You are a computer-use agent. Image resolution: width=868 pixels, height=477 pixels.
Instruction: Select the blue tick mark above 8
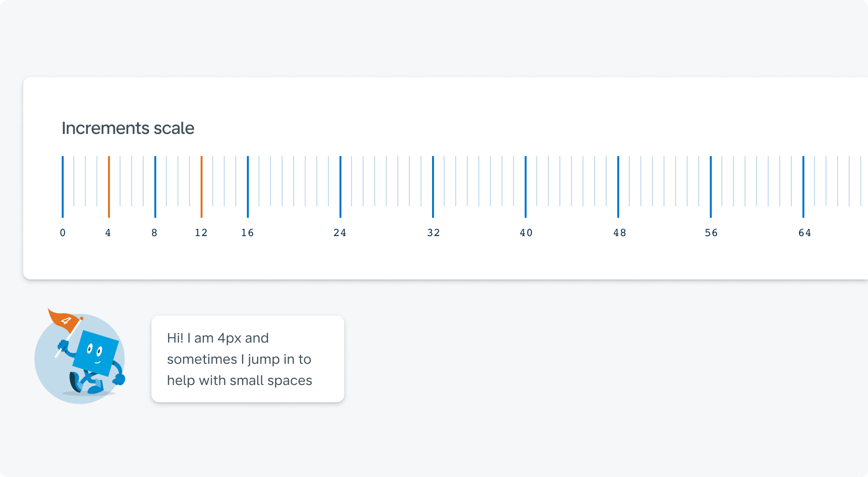point(155,187)
